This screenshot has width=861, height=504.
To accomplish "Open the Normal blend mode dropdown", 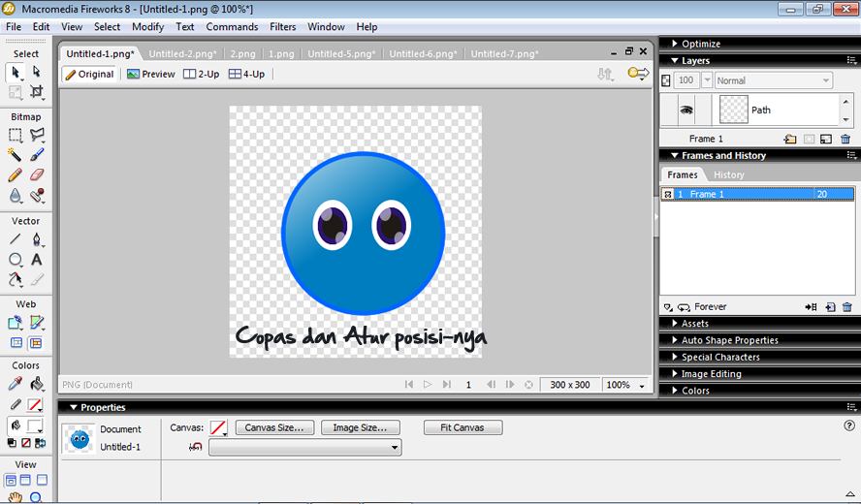I will coord(773,80).
